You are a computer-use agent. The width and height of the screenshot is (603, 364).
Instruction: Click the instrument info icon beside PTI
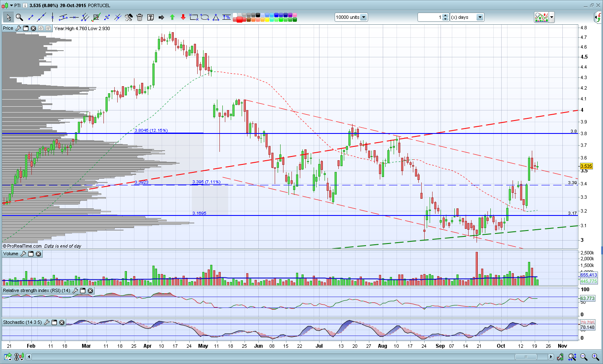click(25, 5)
